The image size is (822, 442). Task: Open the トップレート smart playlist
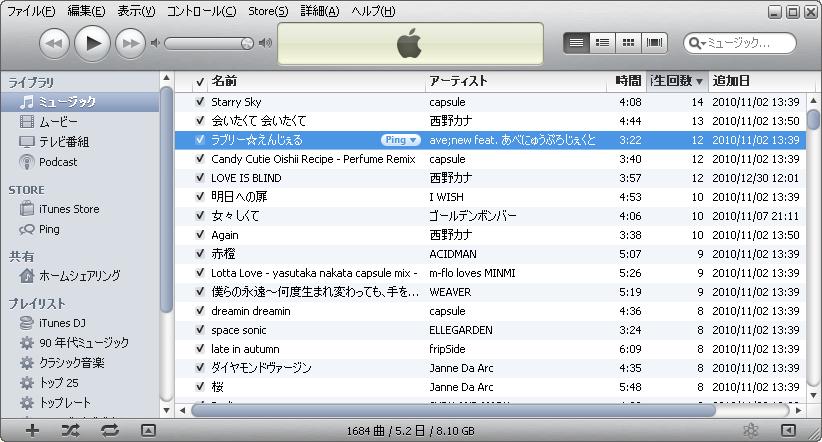click(x=55, y=403)
